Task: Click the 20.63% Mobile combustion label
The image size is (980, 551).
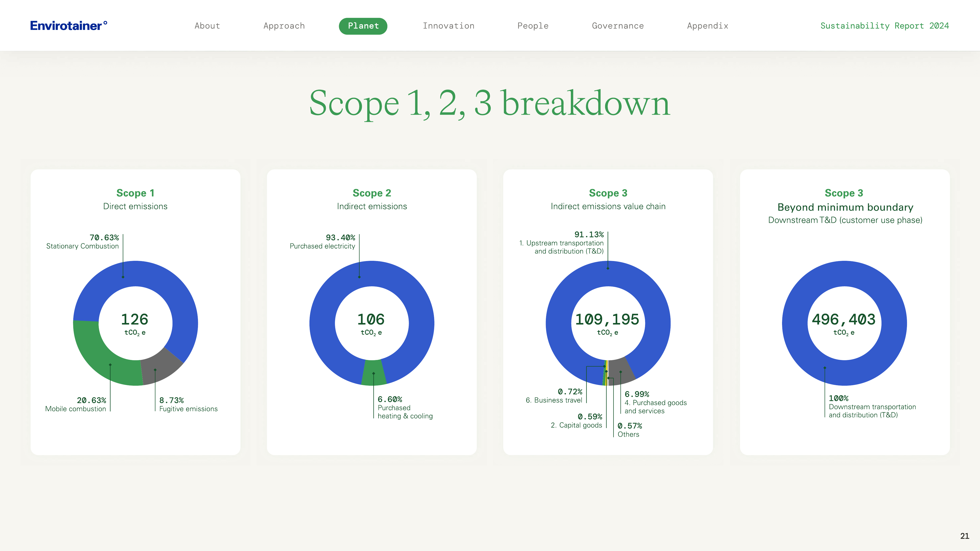Action: pyautogui.click(x=76, y=404)
